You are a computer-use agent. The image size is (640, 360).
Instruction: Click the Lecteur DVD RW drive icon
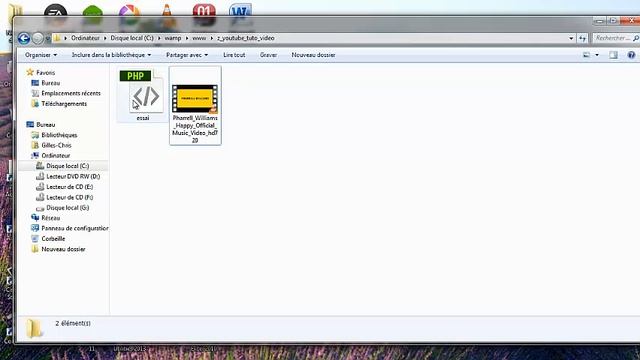pos(40,176)
